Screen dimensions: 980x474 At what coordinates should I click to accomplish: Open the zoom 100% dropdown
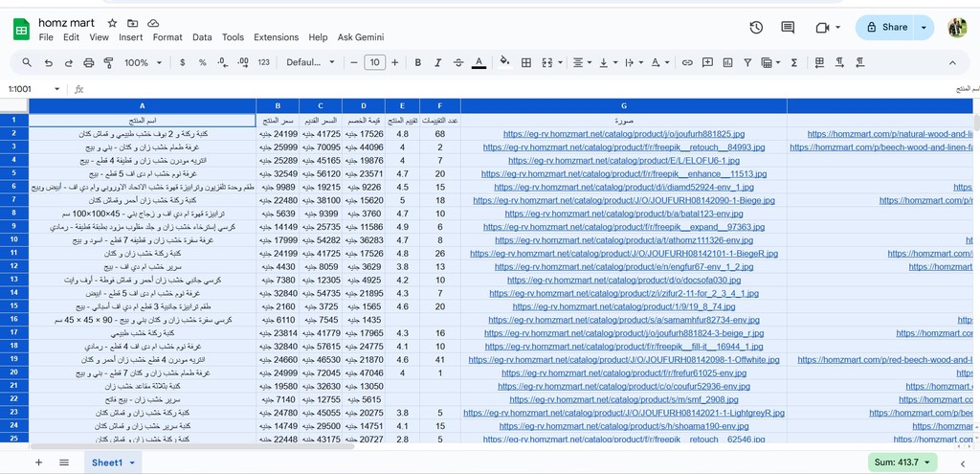[142, 62]
